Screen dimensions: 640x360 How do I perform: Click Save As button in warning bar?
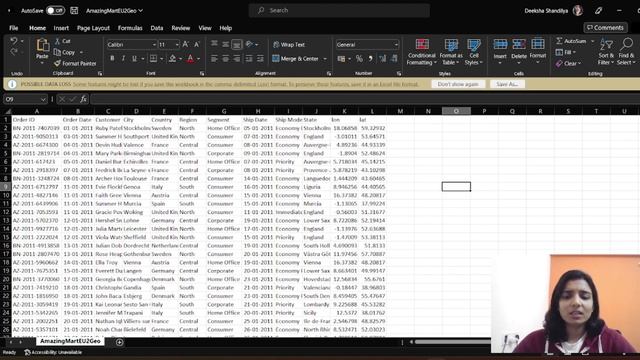(507, 84)
